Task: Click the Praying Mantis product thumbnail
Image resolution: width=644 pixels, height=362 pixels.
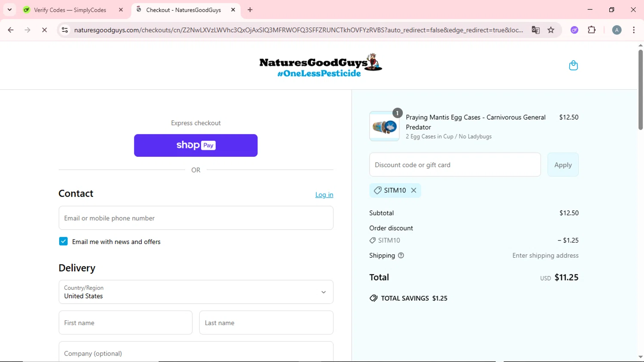Action: (384, 126)
